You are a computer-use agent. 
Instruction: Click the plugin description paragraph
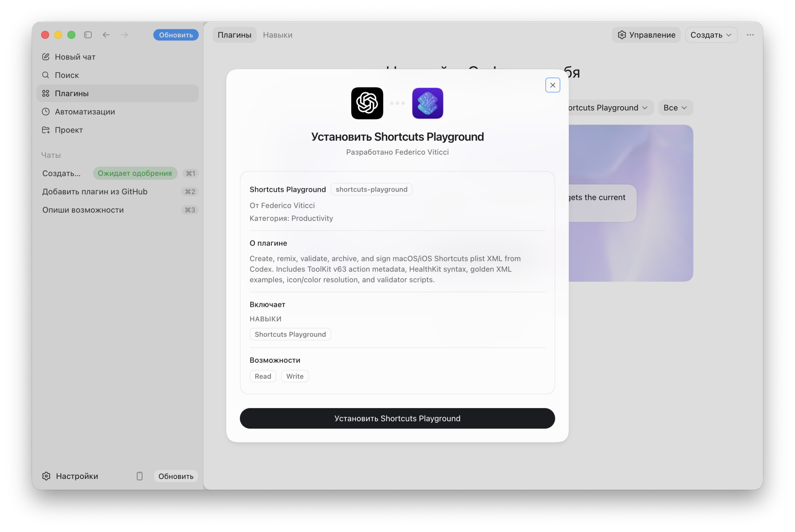[385, 269]
